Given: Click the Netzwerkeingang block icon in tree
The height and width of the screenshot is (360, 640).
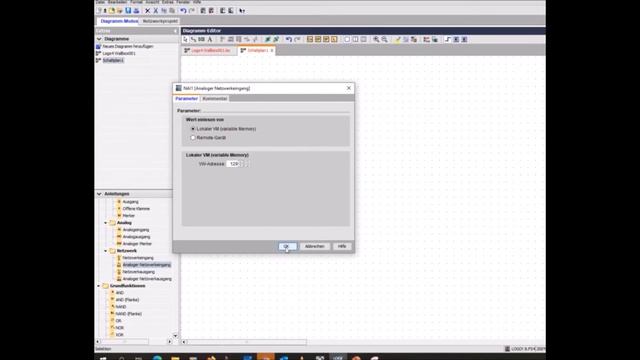Looking at the screenshot, I should [x=119, y=258].
